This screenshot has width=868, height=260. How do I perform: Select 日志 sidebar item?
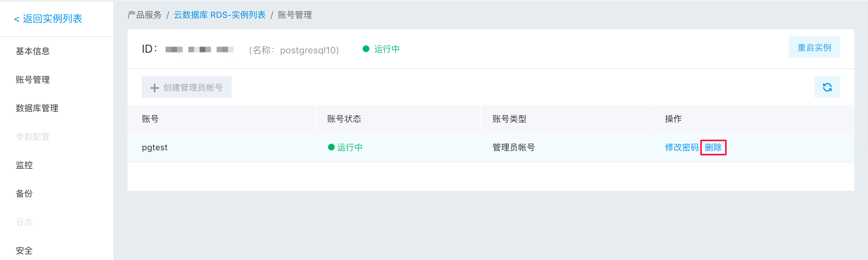pyautogui.click(x=24, y=222)
